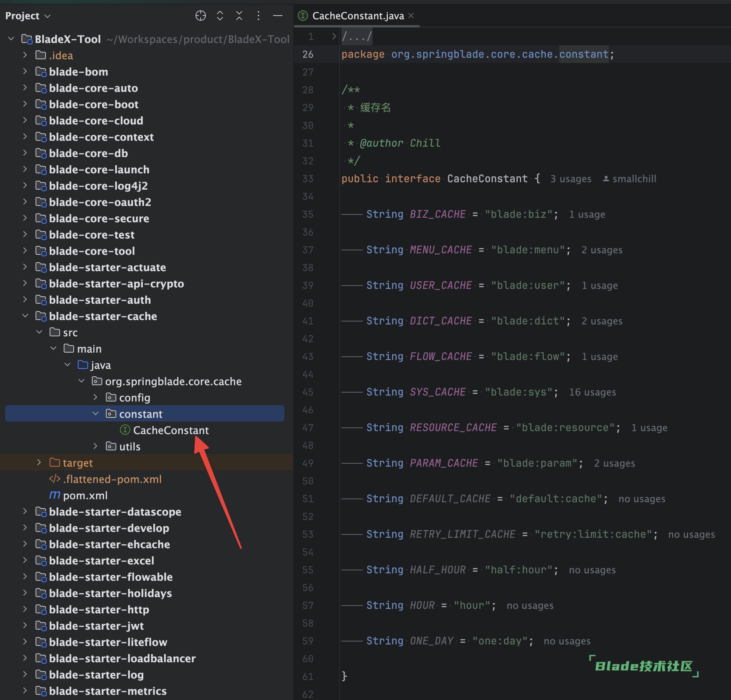
Task: Click the Select Opened File locate icon
Action: [201, 16]
